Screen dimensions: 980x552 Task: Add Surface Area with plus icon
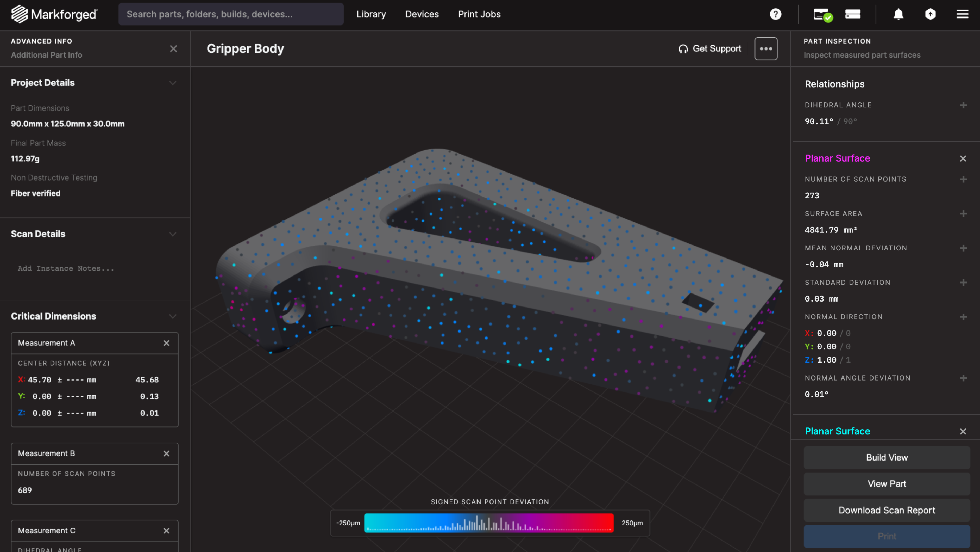click(x=963, y=213)
